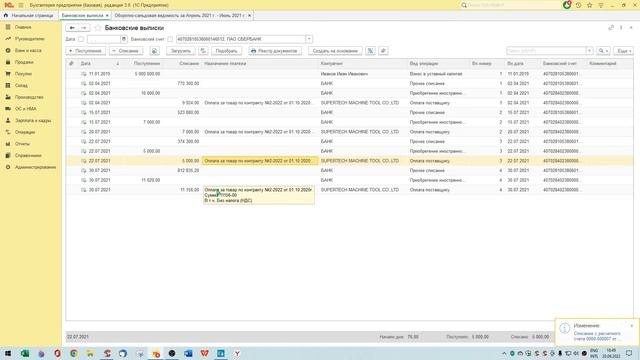Click the Списание button
This screenshot has width=640, height=360.
126,51
